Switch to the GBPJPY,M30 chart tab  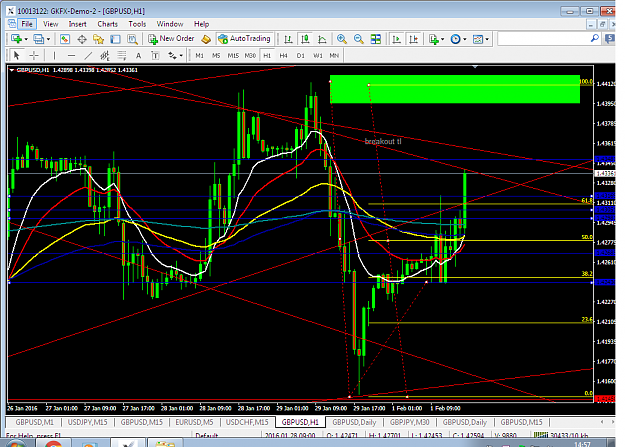pos(409,422)
